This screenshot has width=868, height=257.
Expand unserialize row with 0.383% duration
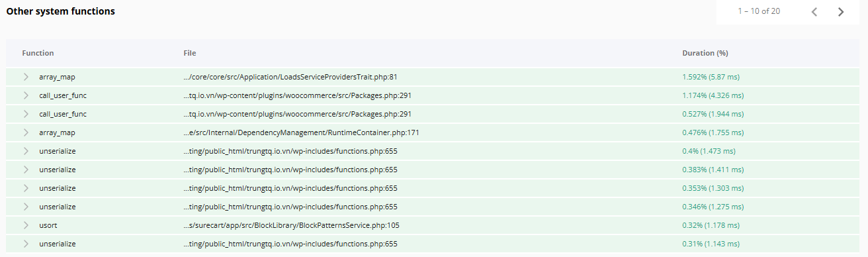coord(26,170)
